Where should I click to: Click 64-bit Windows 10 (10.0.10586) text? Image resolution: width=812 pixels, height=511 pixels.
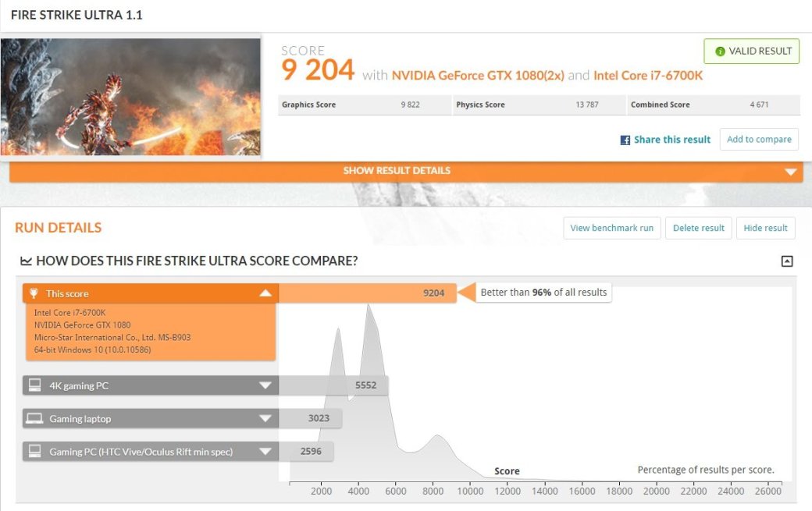[93, 350]
